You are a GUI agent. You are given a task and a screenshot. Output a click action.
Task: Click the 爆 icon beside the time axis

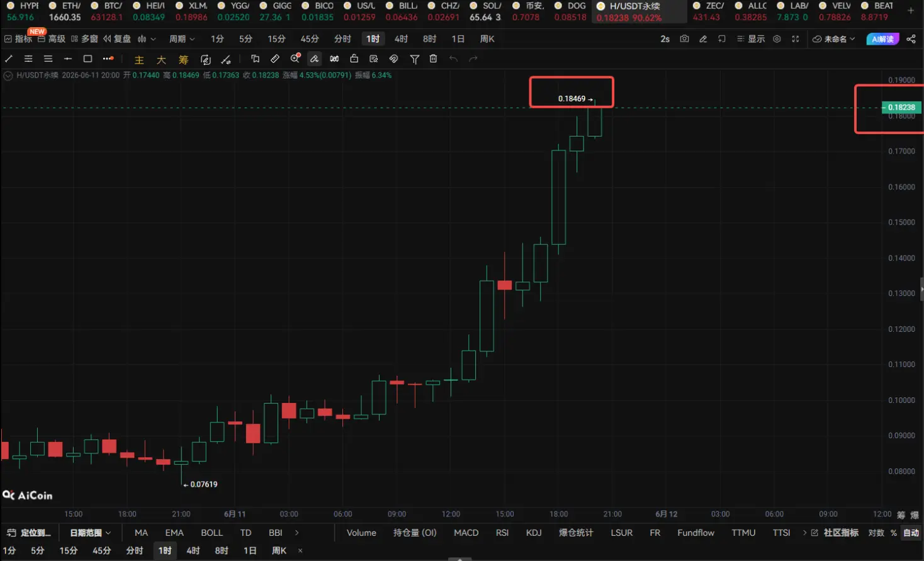915,515
